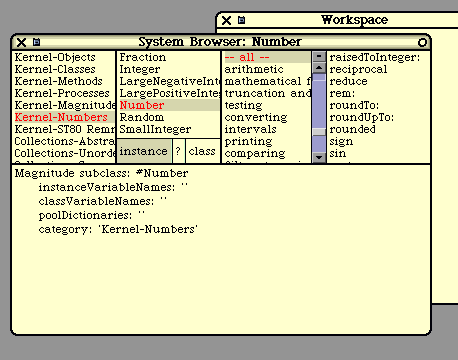Toggle the instance side button

144,151
